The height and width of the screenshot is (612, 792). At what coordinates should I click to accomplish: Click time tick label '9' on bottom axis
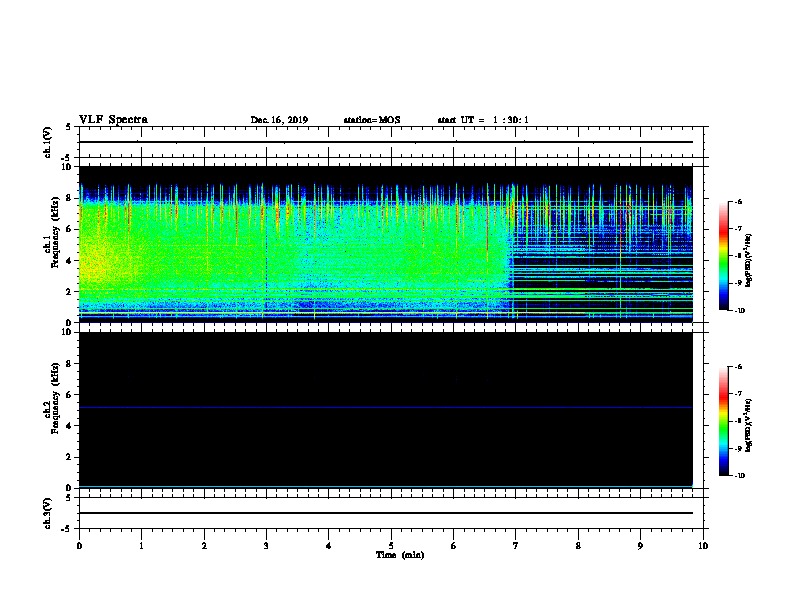(x=640, y=546)
